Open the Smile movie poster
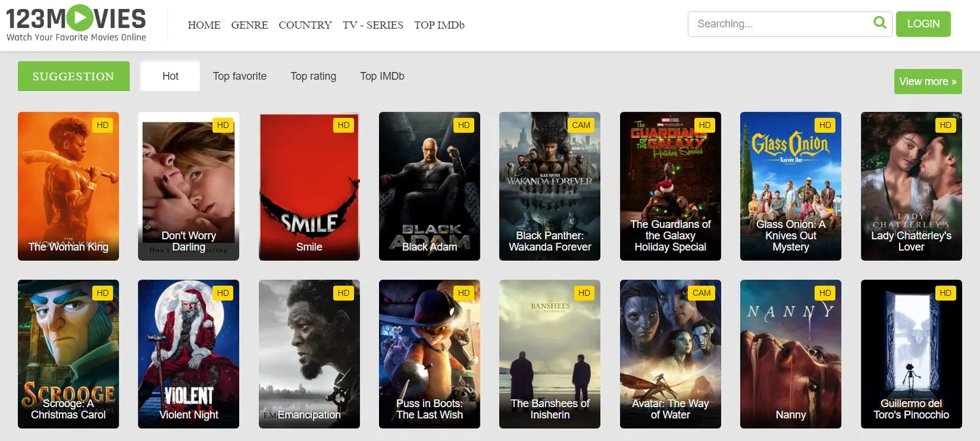The image size is (980, 441). [309, 186]
